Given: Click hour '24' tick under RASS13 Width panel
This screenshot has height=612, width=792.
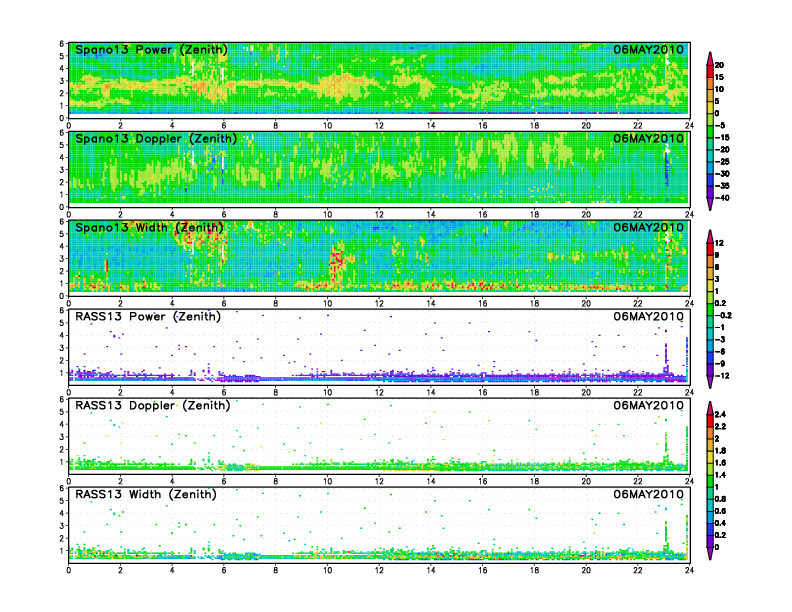Looking at the screenshot, I should (689, 570).
